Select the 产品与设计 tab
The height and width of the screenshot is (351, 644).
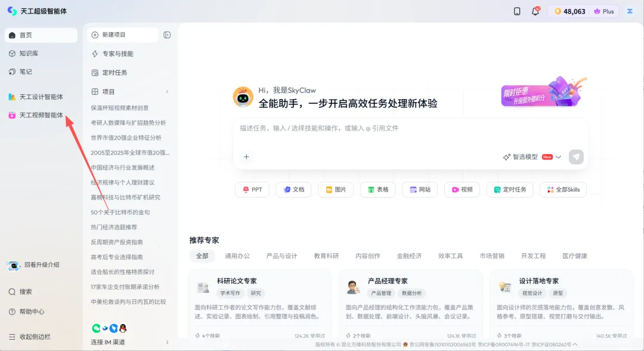[x=281, y=256]
